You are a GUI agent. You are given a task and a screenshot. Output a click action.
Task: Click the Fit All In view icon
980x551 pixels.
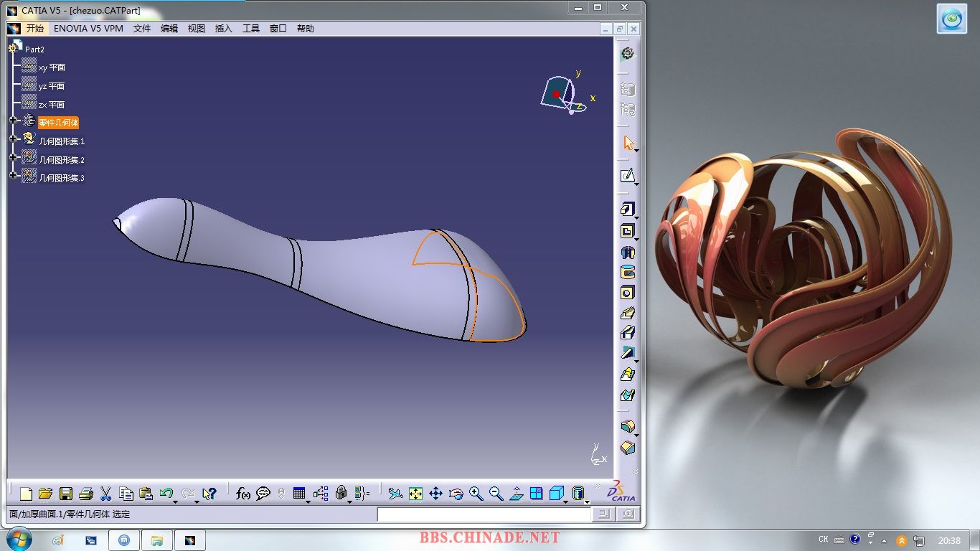(415, 494)
